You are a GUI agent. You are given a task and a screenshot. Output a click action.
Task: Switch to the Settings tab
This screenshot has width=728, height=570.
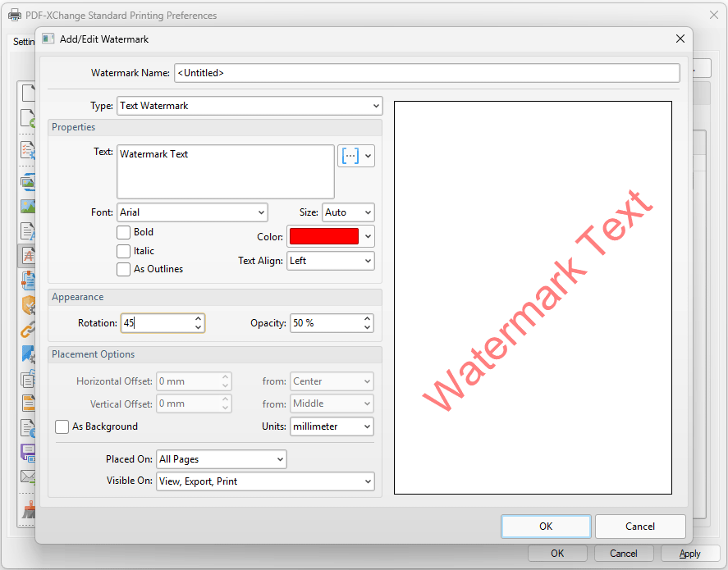[24, 42]
